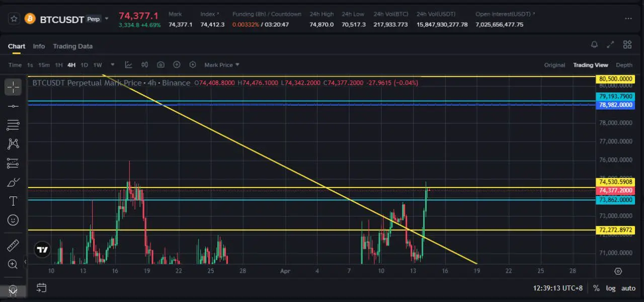644x302 pixels.
Task: Click the TradingView logo on chart
Action: tap(42, 250)
